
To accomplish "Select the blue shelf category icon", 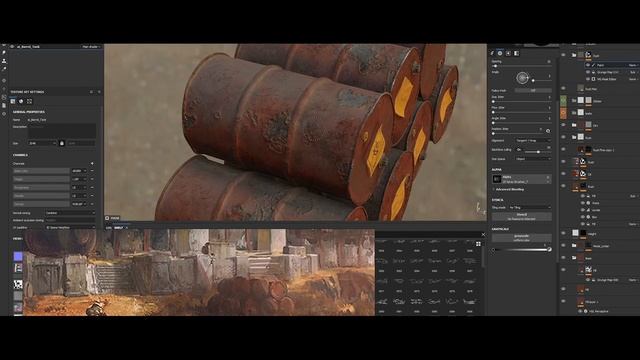I will pos(18,256).
